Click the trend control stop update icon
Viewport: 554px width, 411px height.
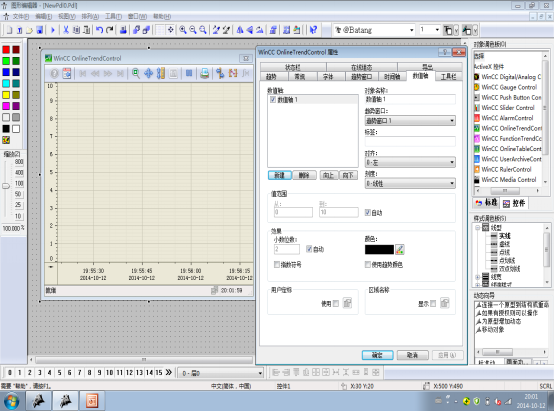click(189, 74)
